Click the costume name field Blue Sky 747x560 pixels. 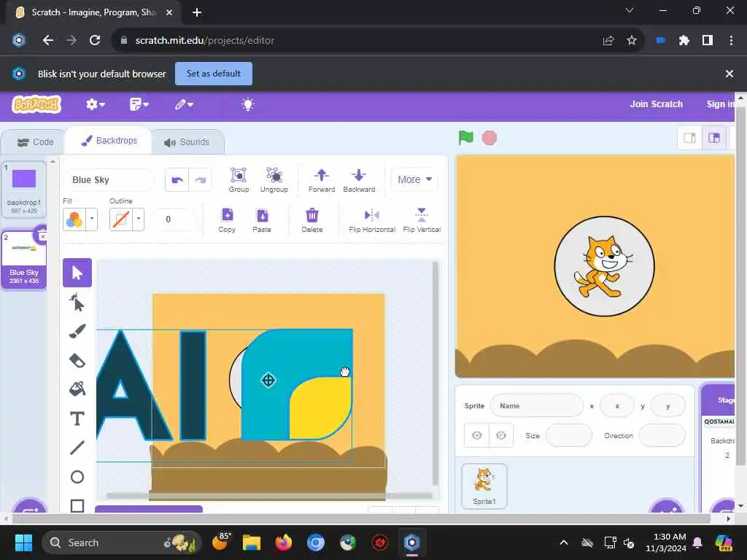(x=109, y=180)
